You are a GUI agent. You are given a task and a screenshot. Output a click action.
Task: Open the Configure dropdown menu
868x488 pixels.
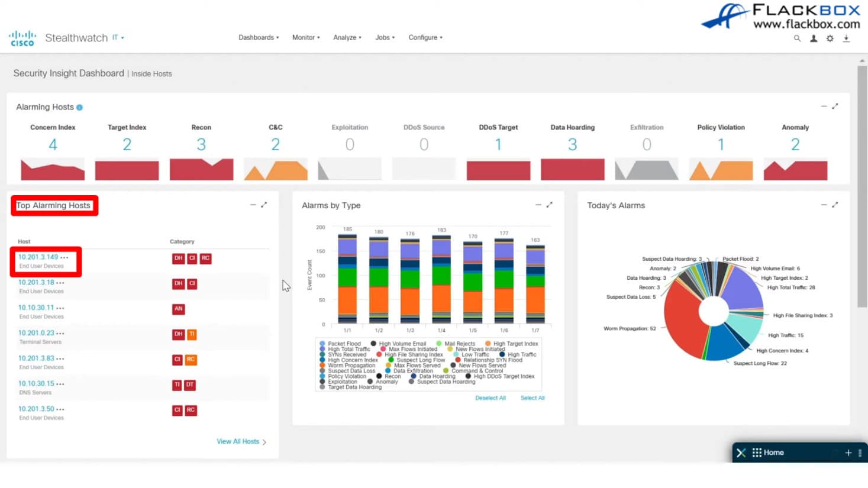pyautogui.click(x=425, y=37)
